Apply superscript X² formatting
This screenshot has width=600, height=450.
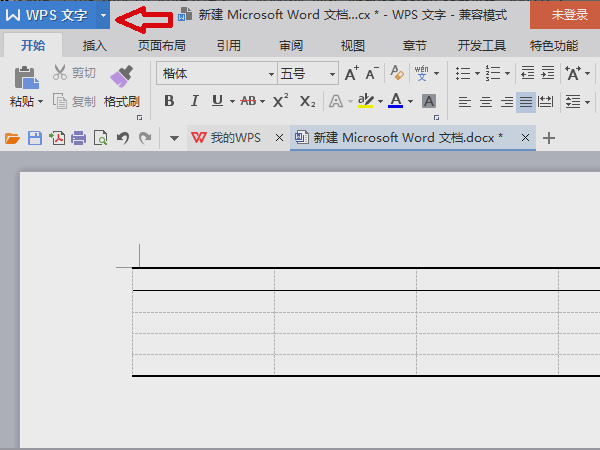click(280, 101)
